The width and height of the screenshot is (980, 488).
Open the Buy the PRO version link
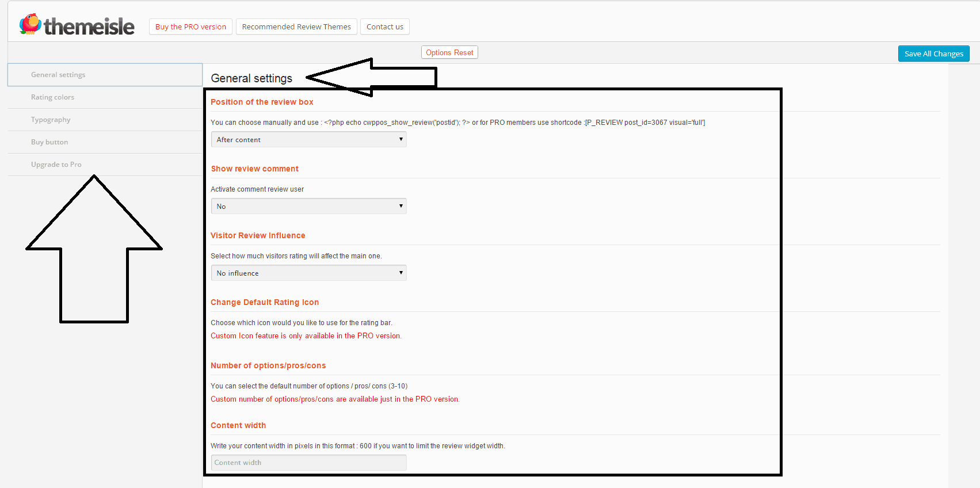tap(190, 27)
